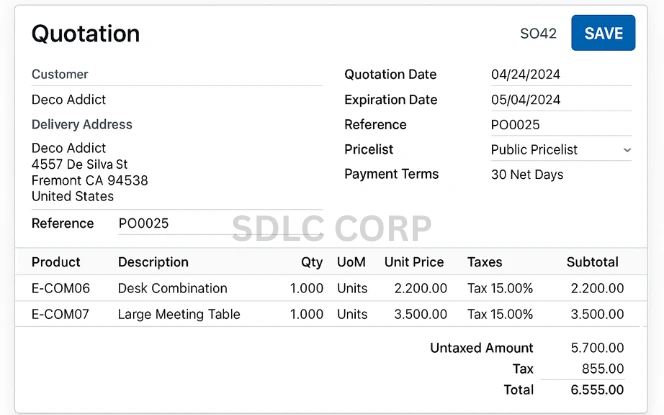
Task: Click the Customer label
Action: (x=60, y=74)
